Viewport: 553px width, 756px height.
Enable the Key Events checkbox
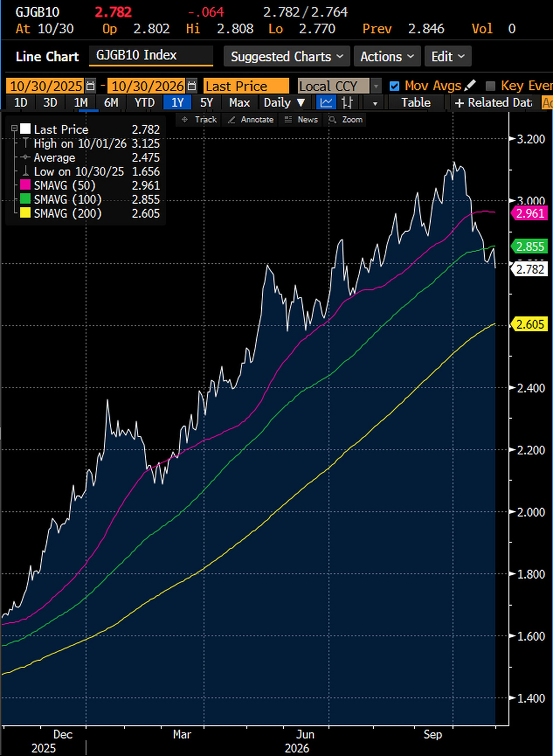490,86
